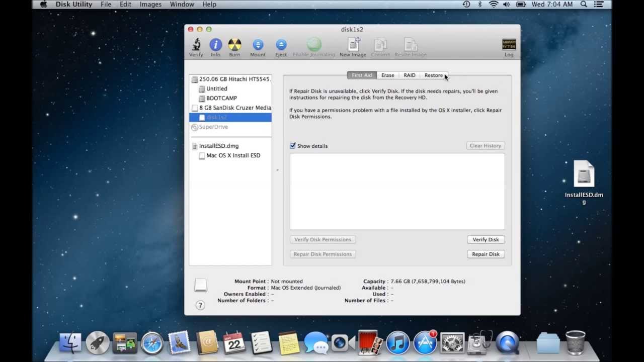Select 8 GB SanDisk Cruzer Media
The height and width of the screenshot is (362, 644).
230,108
